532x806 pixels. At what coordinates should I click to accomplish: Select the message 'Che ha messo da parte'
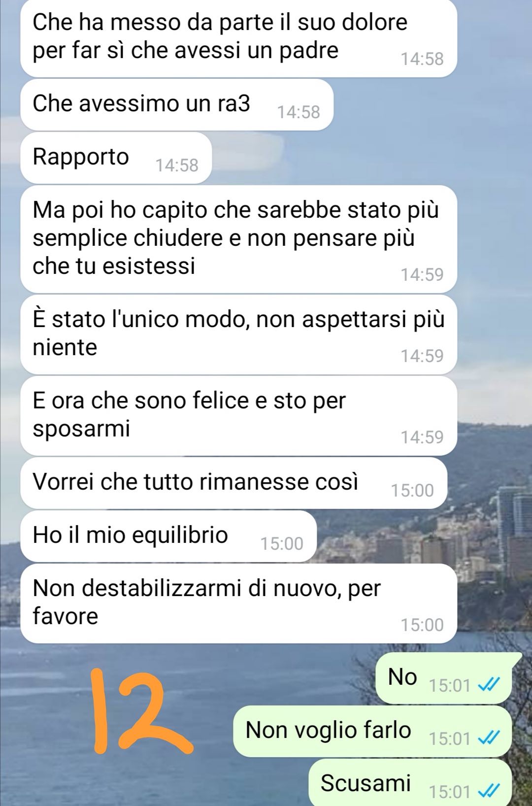pos(239,37)
